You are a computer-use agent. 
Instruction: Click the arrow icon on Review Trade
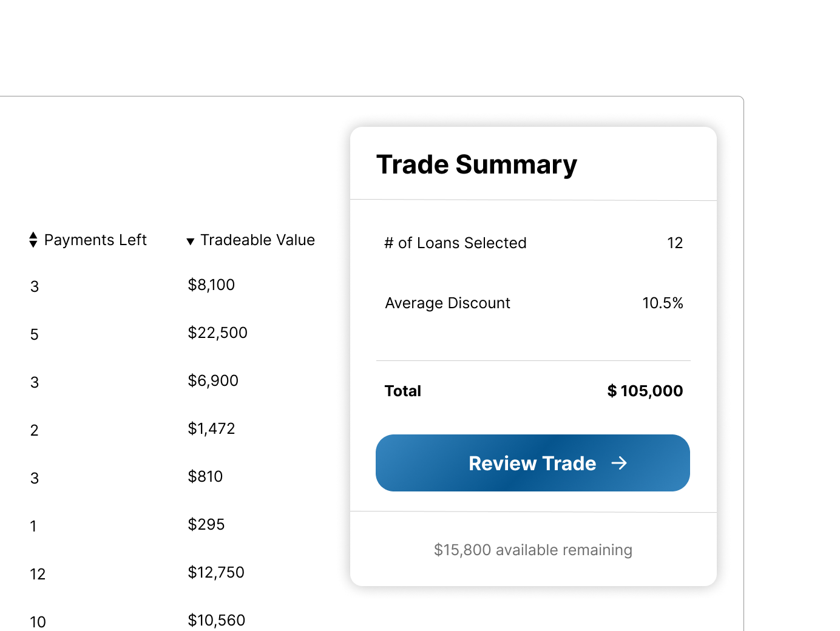[619, 464]
